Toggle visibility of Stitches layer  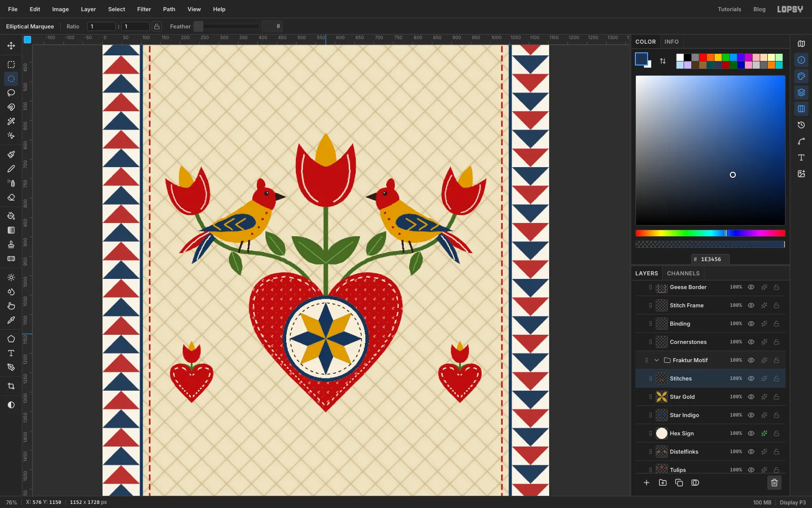coord(751,378)
